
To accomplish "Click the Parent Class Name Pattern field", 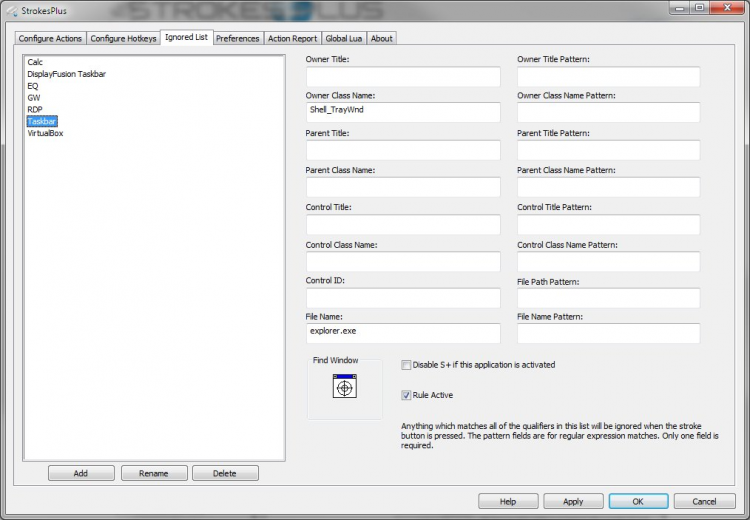I will tap(608, 187).
